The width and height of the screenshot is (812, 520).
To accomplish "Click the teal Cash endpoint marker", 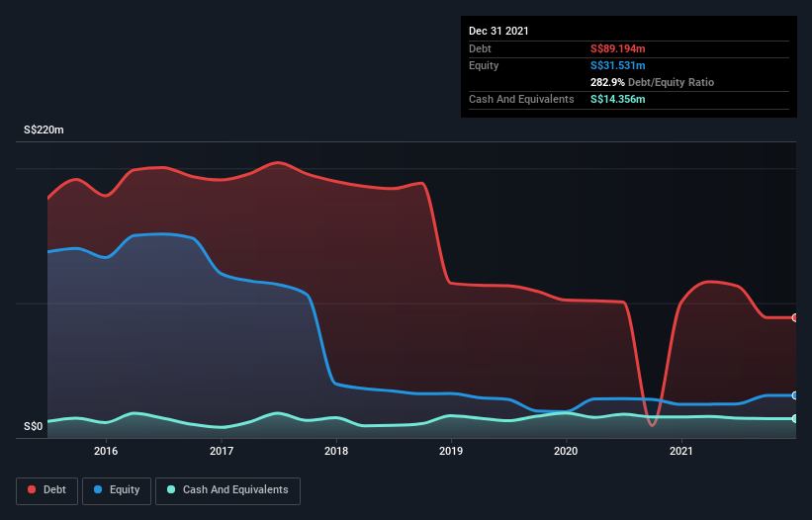I will [795, 418].
